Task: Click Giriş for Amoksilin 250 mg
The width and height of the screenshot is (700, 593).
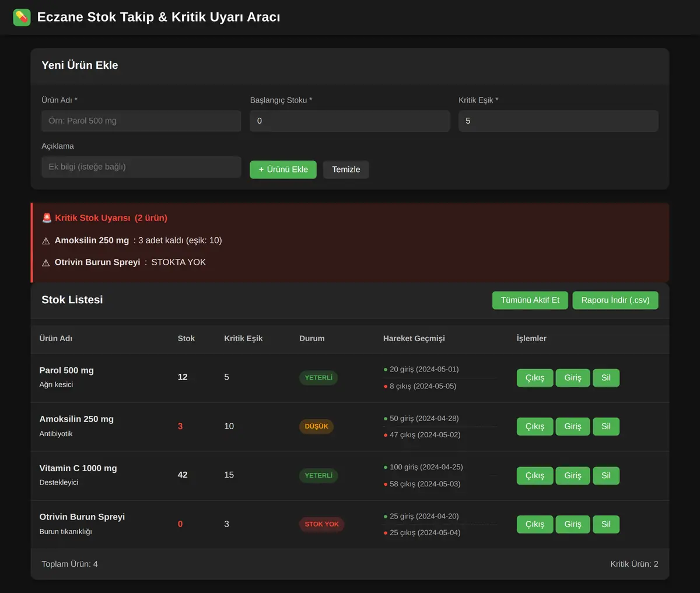Action: click(573, 426)
